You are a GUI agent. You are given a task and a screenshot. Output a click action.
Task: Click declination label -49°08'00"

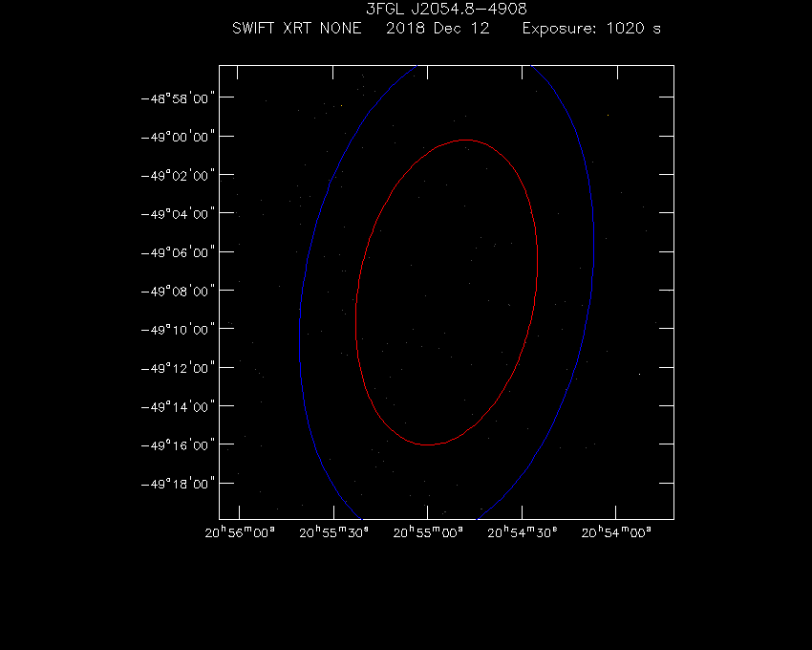(x=178, y=291)
